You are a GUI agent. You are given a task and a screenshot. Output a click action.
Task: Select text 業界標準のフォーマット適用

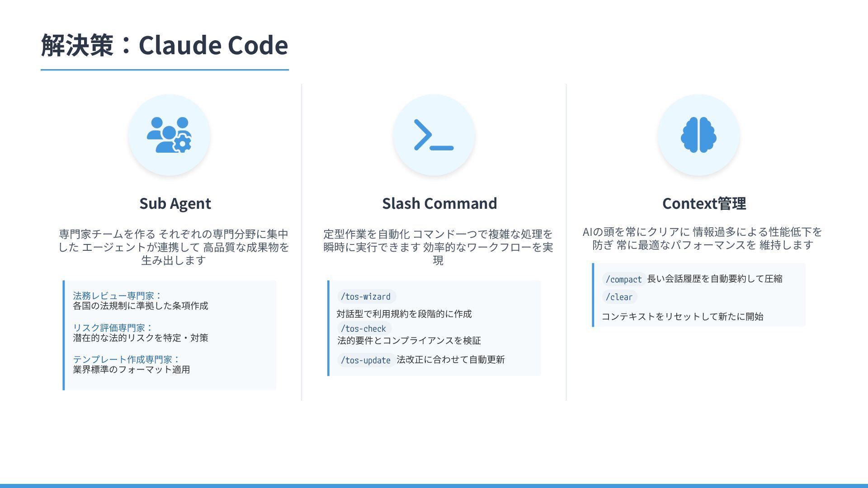132,370
